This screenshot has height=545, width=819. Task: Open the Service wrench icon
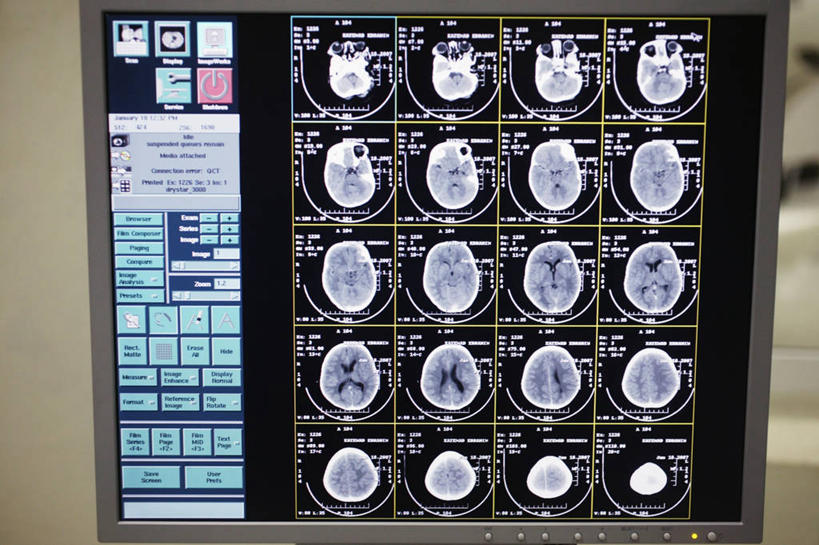(173, 86)
